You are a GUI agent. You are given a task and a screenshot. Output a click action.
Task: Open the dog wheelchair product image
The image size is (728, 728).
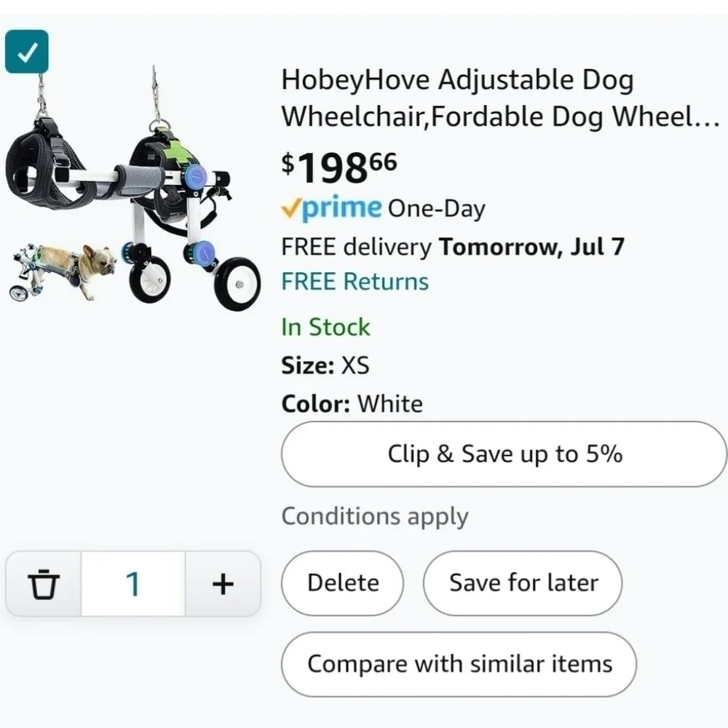[x=132, y=188]
